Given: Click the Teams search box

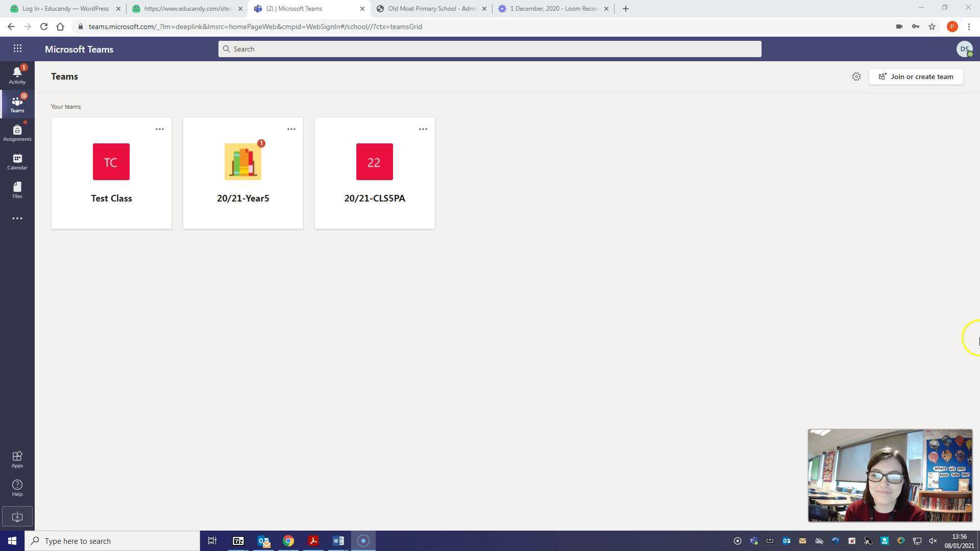Looking at the screenshot, I should click(x=490, y=49).
